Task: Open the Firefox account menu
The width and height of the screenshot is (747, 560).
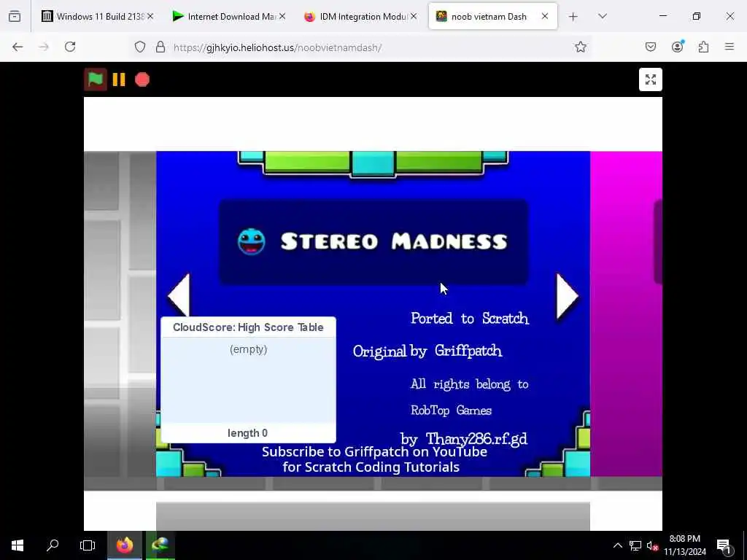Action: pos(677,46)
